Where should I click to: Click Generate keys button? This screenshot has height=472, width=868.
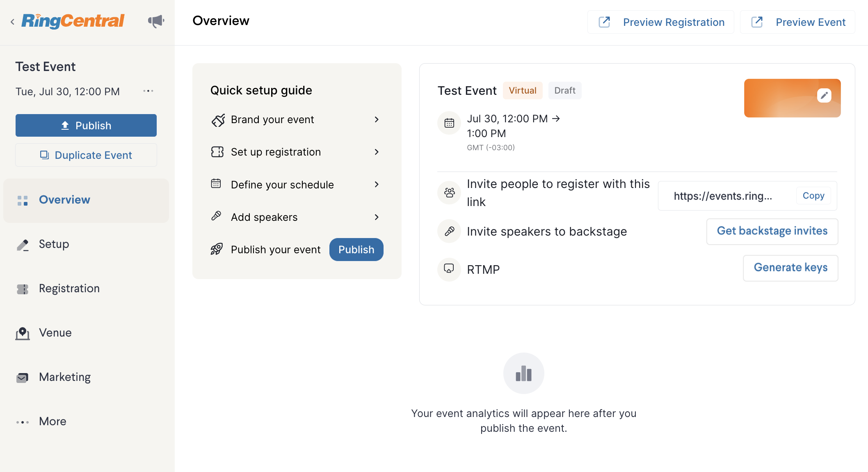790,268
